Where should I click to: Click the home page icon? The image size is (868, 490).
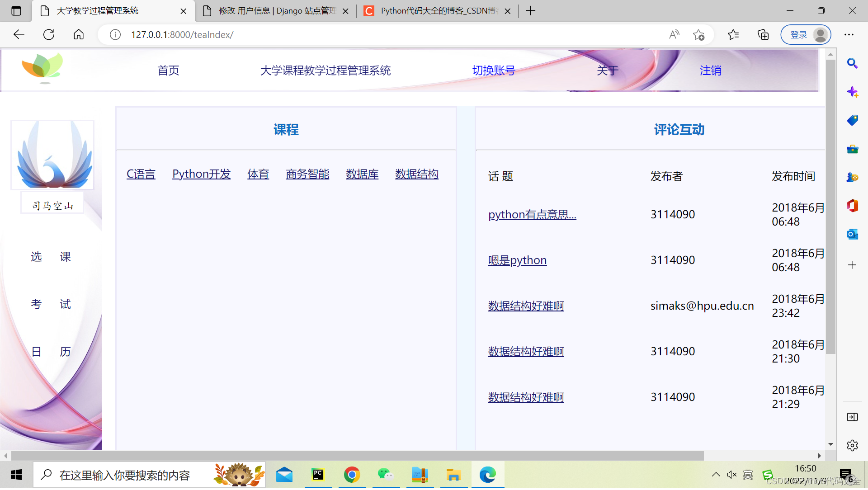click(x=79, y=35)
